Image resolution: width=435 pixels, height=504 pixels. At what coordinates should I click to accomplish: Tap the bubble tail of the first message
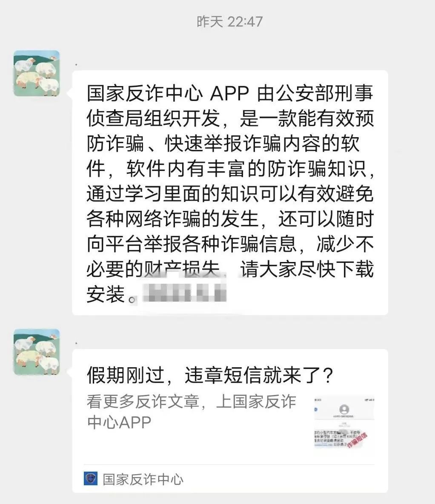70,93
